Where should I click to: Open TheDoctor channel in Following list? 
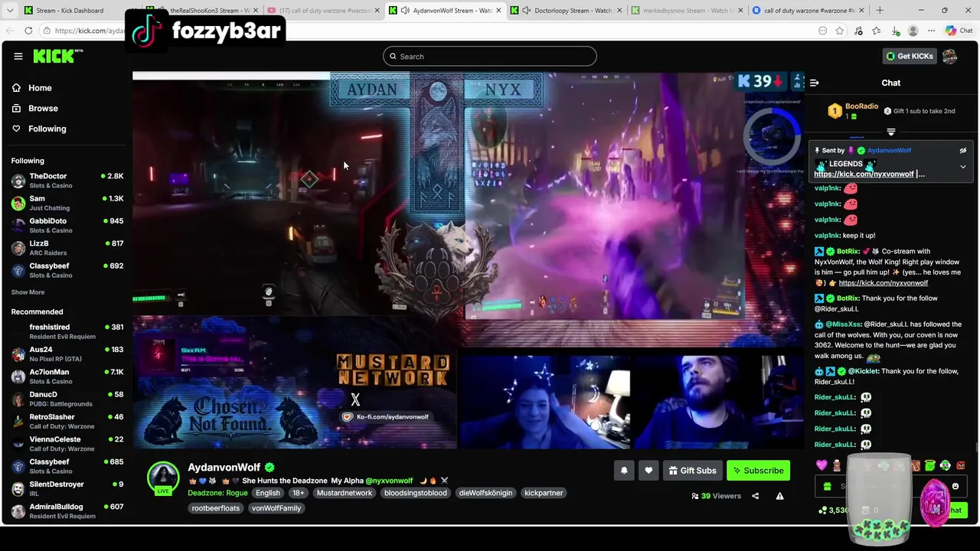(x=67, y=181)
